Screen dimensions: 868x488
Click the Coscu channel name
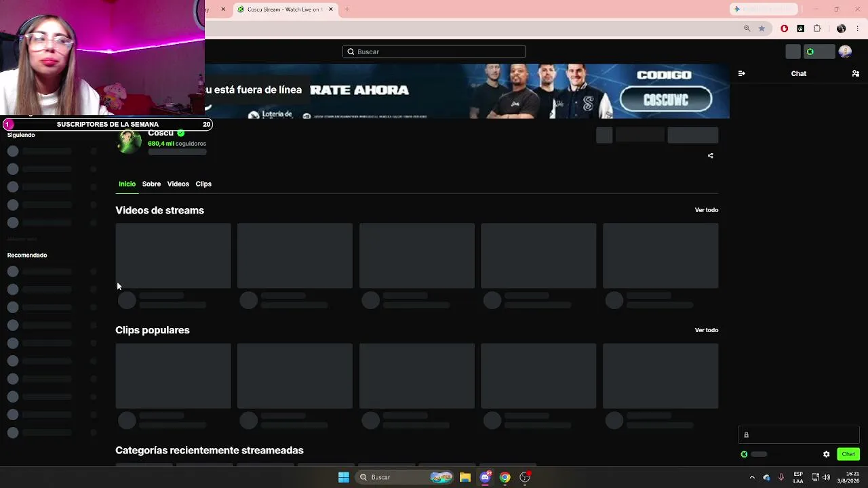[161, 133]
